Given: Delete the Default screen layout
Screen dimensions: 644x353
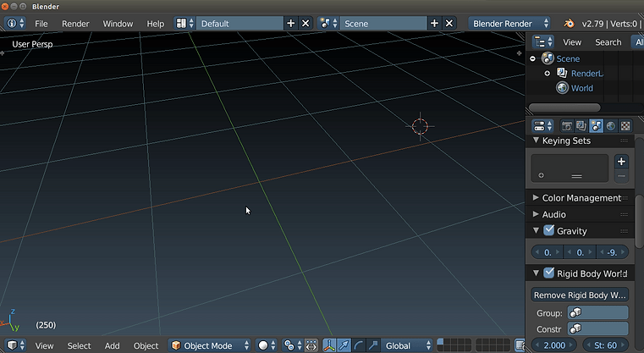Looking at the screenshot, I should pos(305,24).
